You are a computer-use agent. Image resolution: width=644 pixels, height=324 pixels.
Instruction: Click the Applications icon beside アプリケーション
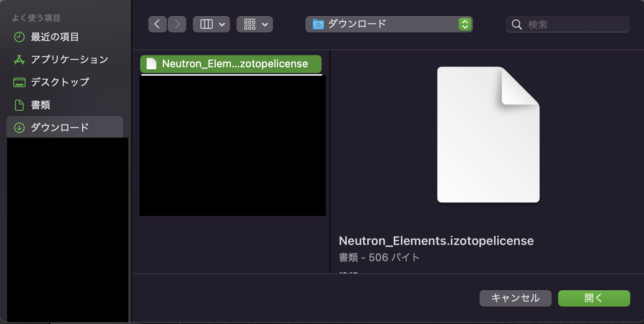[19, 60]
